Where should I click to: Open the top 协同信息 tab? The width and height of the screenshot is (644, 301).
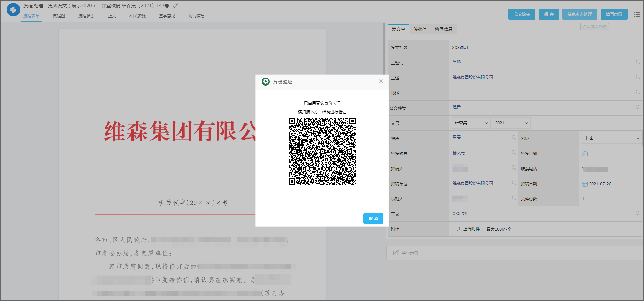click(x=196, y=16)
